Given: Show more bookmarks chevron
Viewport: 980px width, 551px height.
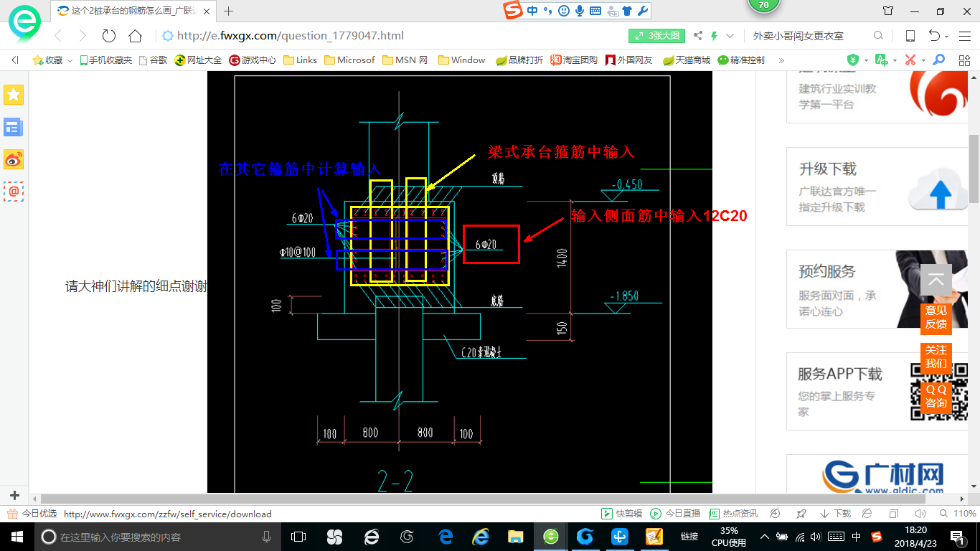Looking at the screenshot, I should (x=781, y=60).
